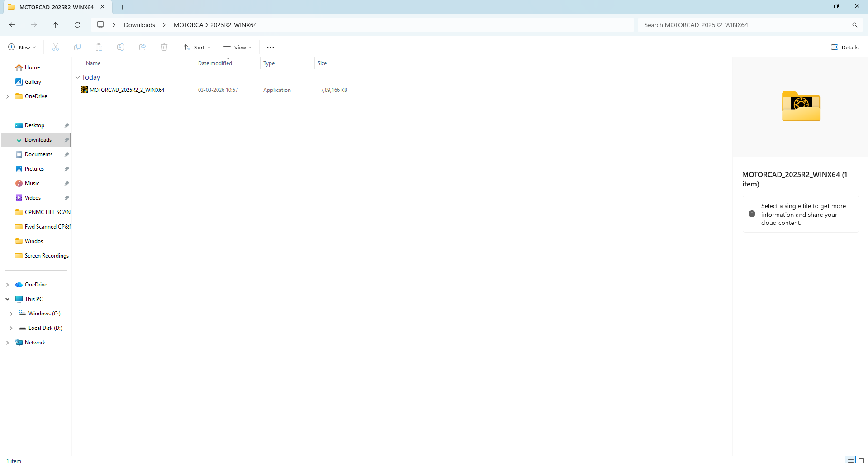Click Downloads in the address breadcrumb
The width and height of the screenshot is (868, 463).
click(139, 25)
